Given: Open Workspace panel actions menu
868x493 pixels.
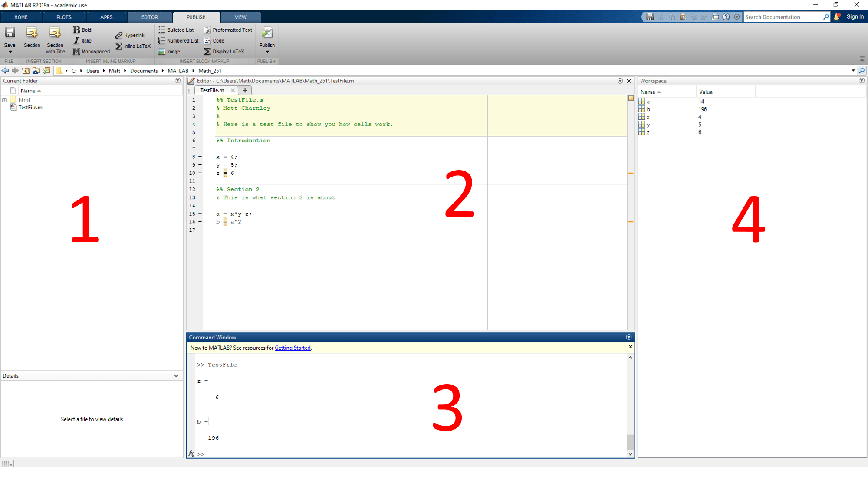Looking at the screenshot, I should (x=861, y=81).
